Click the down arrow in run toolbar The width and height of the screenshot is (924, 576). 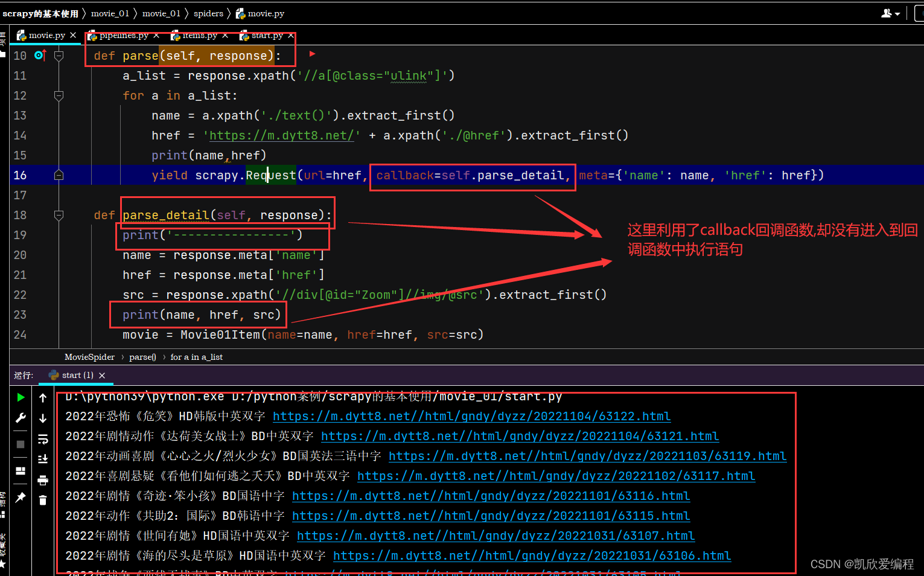(x=43, y=418)
